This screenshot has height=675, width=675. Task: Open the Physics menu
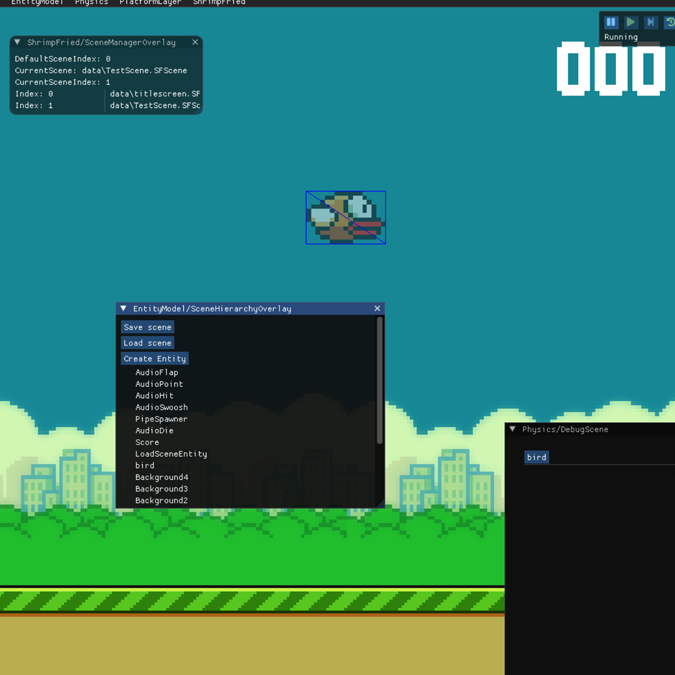click(91, 3)
